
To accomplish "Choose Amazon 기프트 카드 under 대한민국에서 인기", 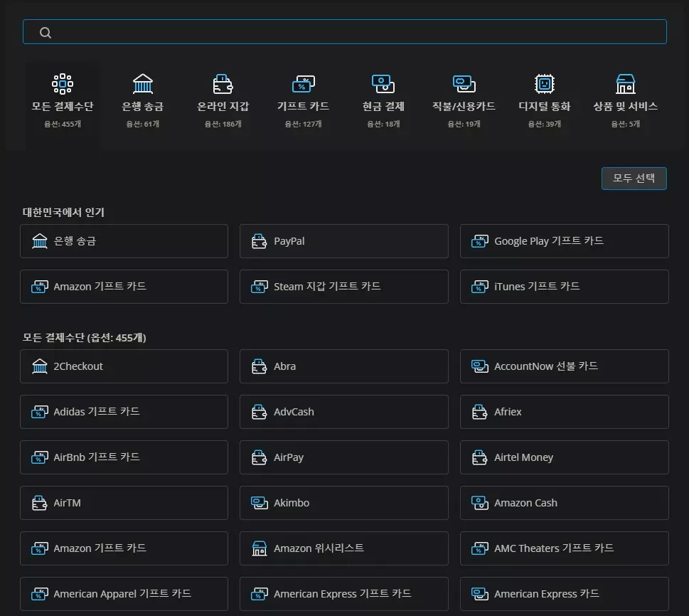I will click(124, 287).
